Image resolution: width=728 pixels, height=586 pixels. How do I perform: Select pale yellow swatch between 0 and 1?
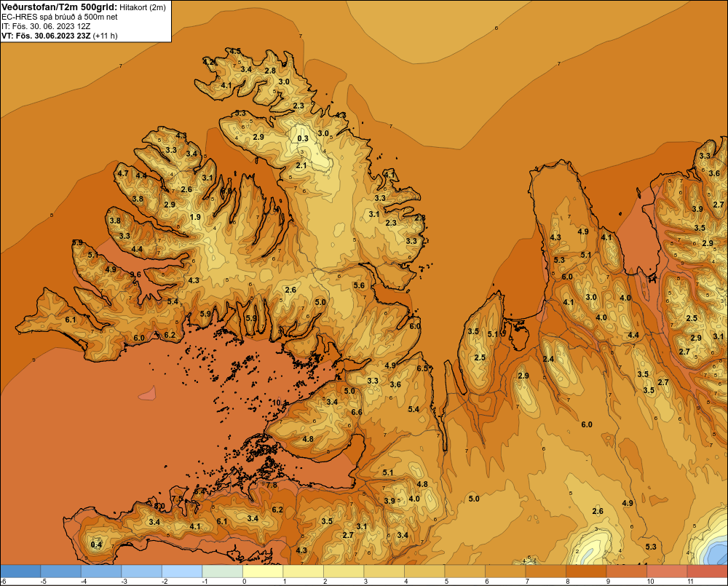pyautogui.click(x=263, y=571)
